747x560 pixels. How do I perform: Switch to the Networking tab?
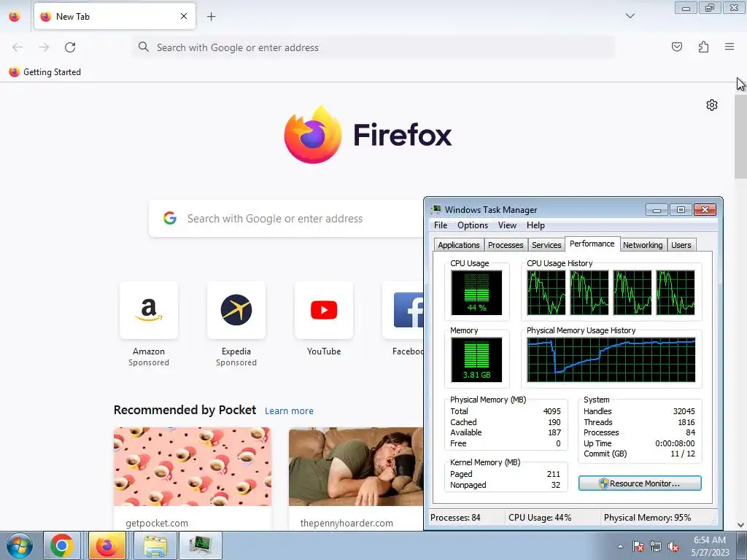pyautogui.click(x=643, y=245)
